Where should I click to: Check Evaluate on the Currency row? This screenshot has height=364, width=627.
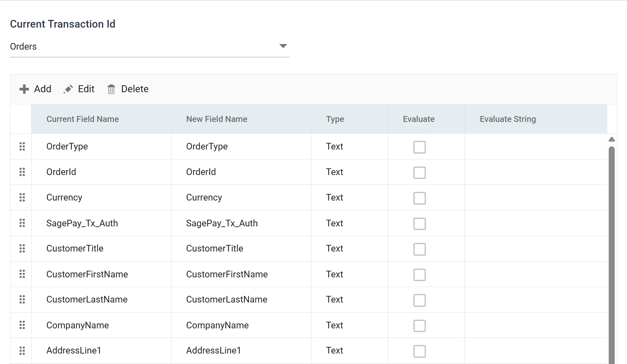419,198
